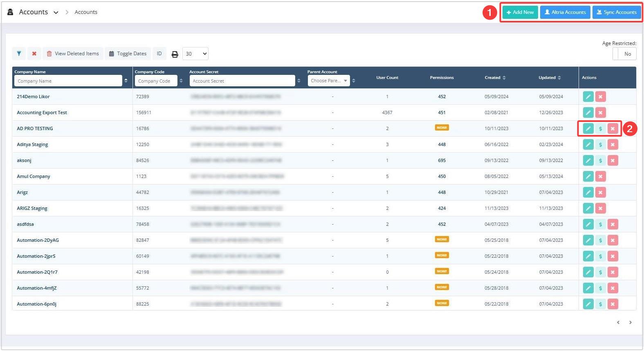Open the Choose Parent account dropdown
The height and width of the screenshot is (351, 644).
coord(329,81)
